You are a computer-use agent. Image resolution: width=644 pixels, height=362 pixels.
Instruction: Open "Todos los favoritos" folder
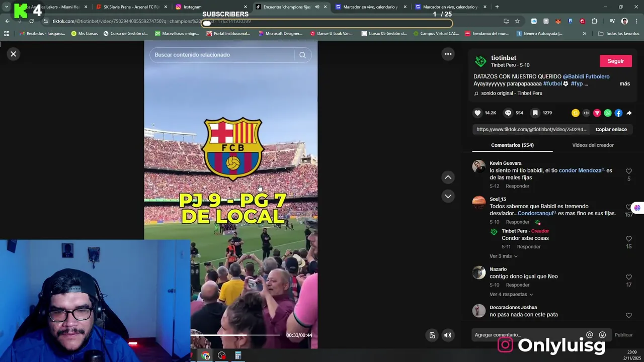point(619,34)
